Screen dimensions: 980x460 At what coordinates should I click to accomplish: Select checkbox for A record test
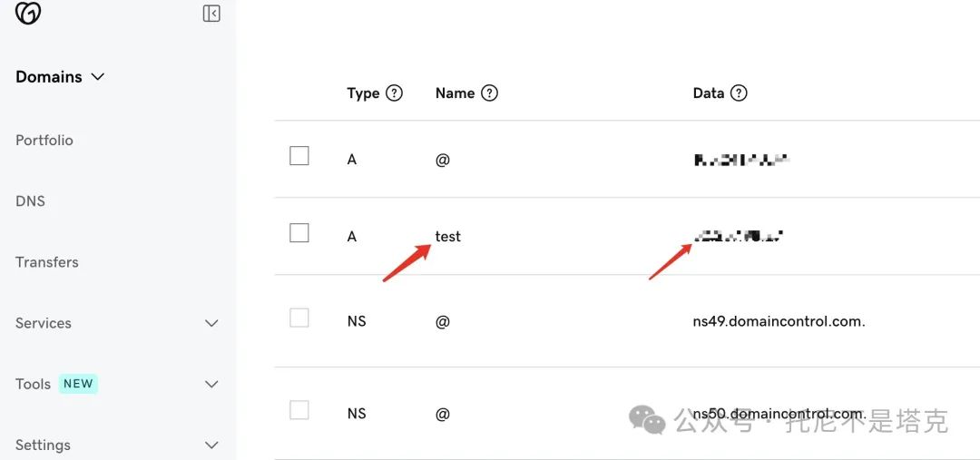[x=299, y=232]
